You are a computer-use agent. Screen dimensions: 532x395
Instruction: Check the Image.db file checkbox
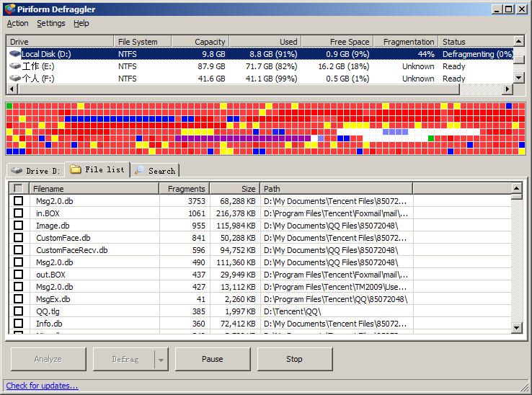point(19,226)
